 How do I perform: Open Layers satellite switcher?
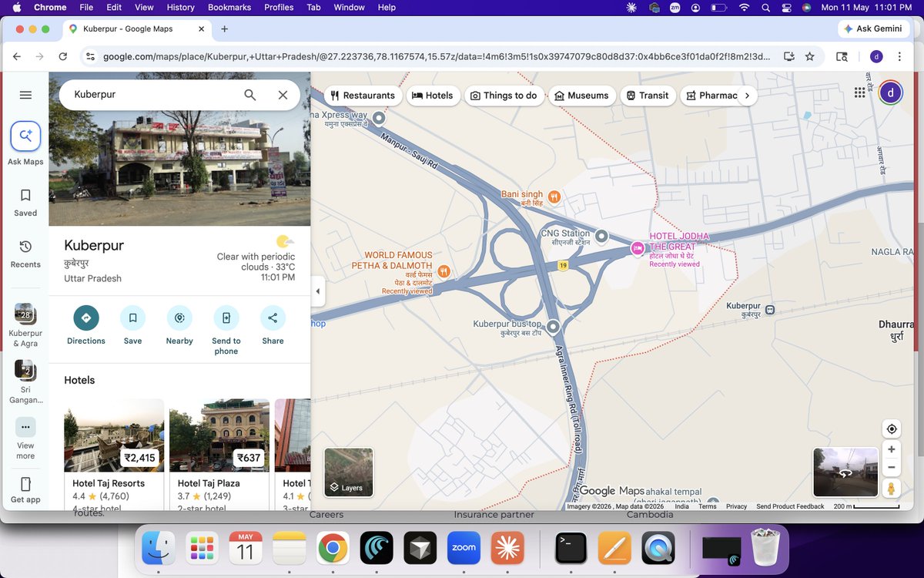pos(349,472)
